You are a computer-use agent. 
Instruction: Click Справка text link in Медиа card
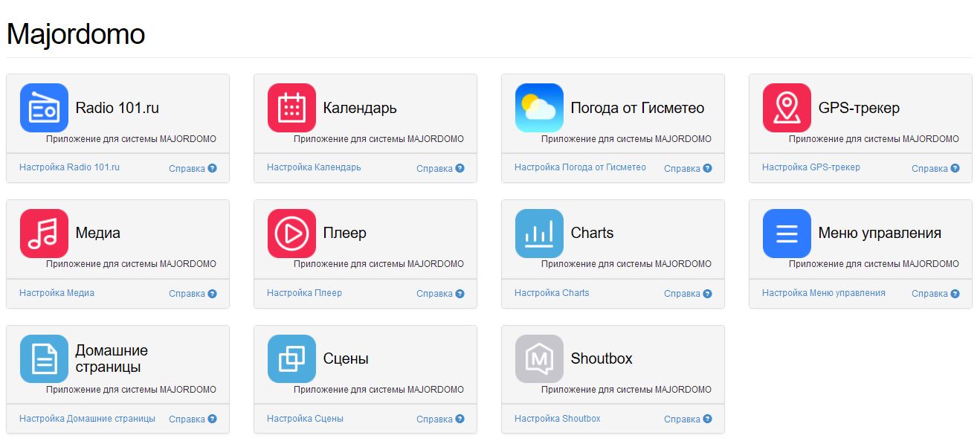point(187,294)
